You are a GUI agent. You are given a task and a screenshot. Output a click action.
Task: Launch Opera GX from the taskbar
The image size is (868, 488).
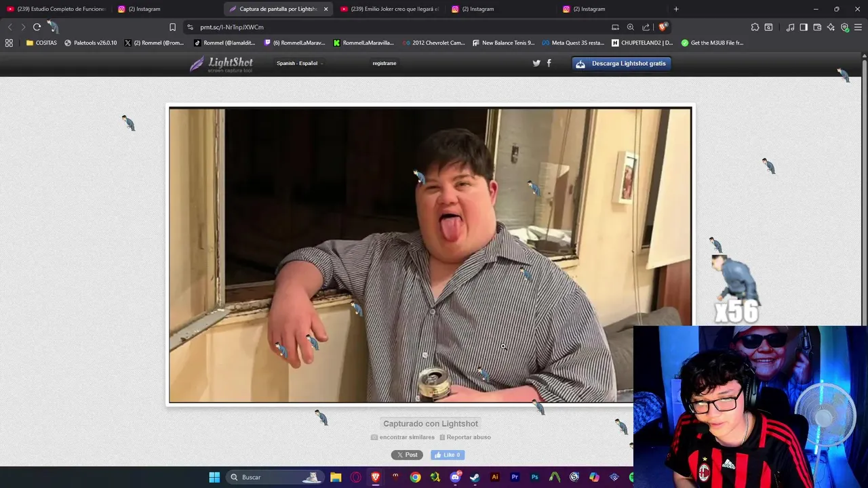coord(355,477)
